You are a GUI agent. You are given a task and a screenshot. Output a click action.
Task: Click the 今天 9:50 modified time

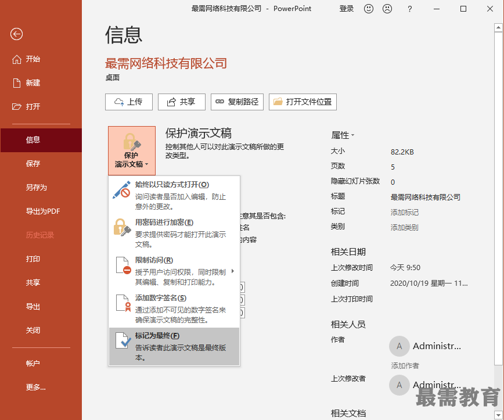[x=405, y=268]
